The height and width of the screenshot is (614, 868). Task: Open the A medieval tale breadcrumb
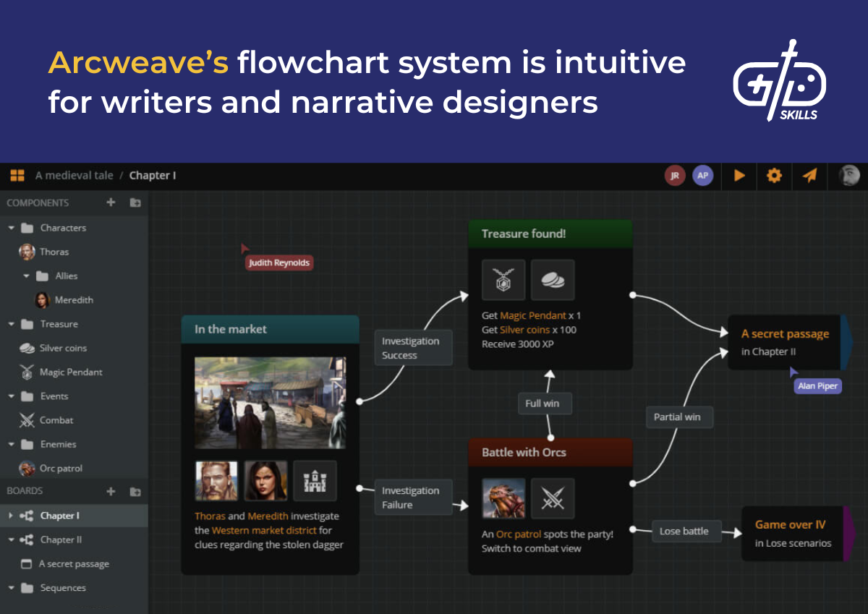click(x=75, y=175)
